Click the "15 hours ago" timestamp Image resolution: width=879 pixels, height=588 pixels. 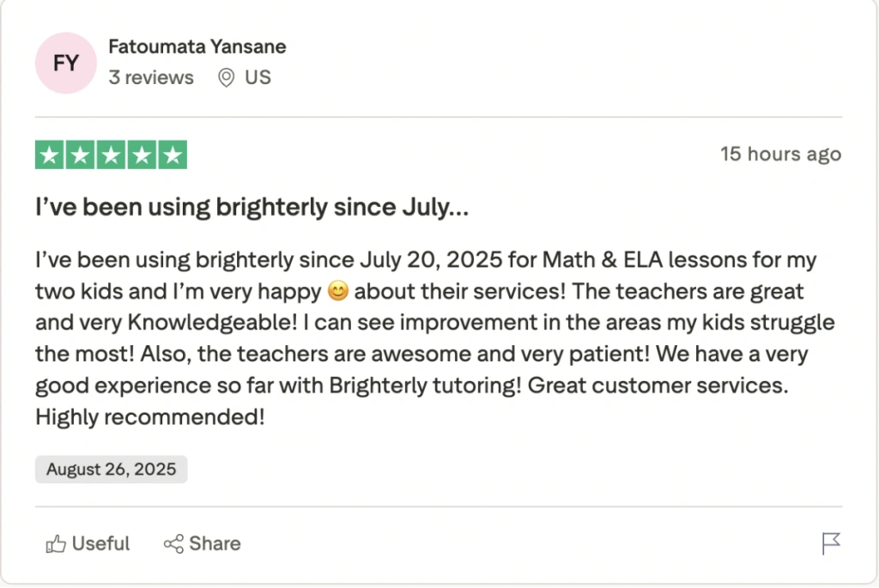780,155
